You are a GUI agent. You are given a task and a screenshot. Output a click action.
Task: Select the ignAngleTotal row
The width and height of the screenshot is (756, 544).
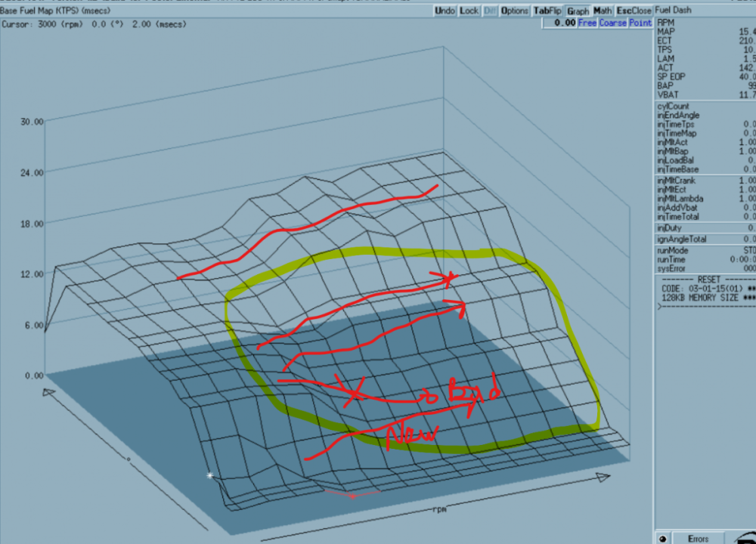click(682, 239)
